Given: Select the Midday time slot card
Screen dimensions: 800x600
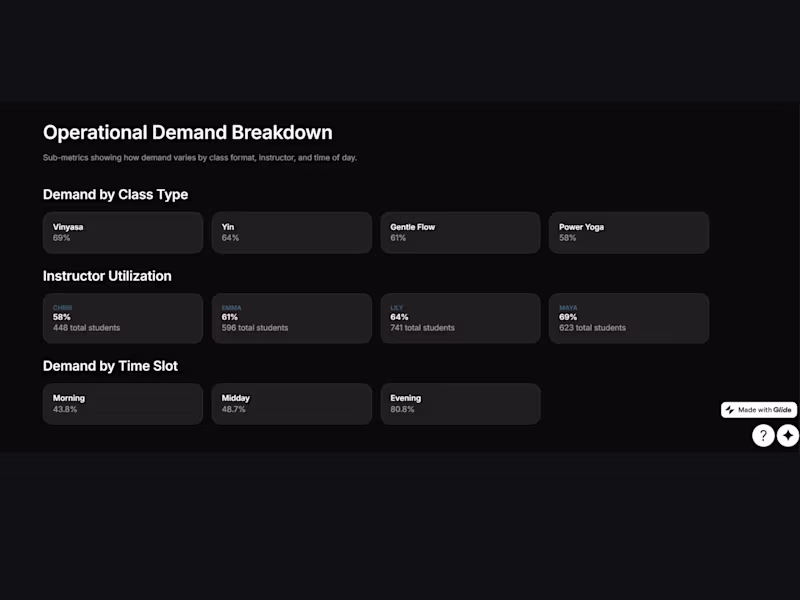Looking at the screenshot, I should pyautogui.click(x=291, y=404).
